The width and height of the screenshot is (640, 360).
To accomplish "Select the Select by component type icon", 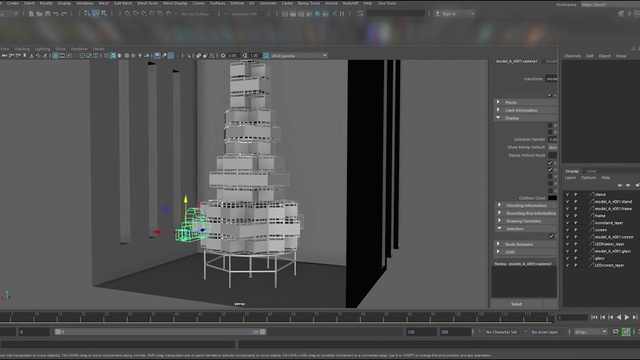I will pos(104,13).
